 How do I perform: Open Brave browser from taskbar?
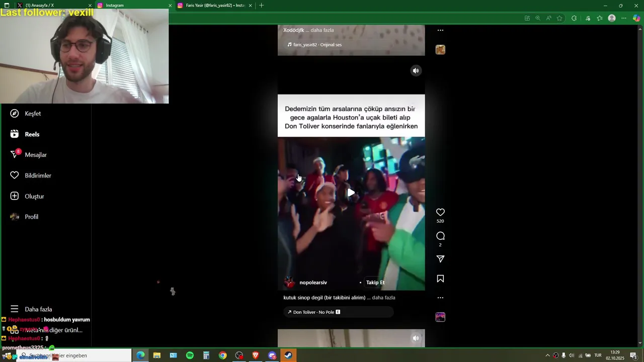256,355
